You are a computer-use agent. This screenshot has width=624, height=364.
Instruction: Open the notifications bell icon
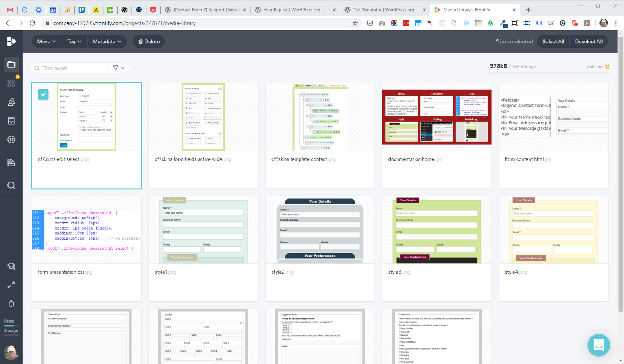tap(11, 304)
